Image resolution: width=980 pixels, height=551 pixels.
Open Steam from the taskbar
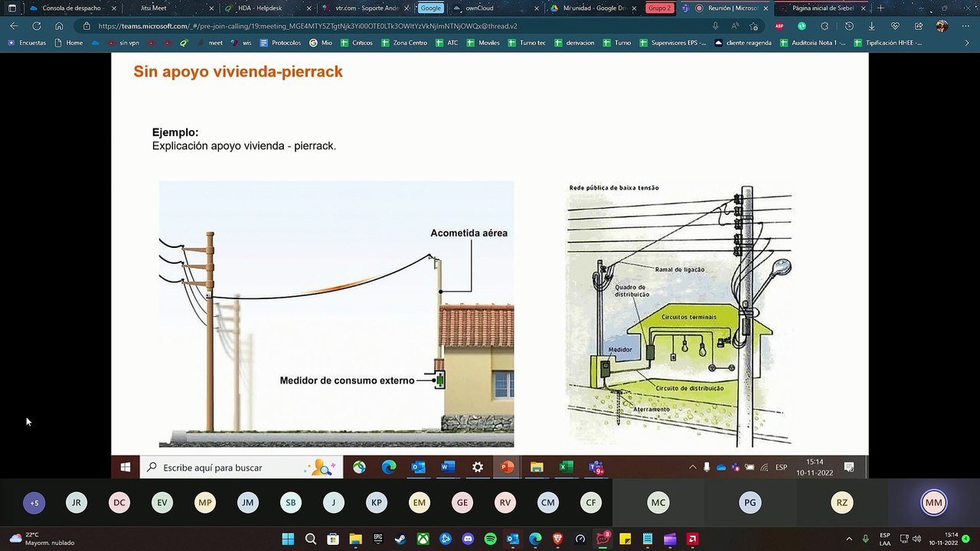point(400,539)
